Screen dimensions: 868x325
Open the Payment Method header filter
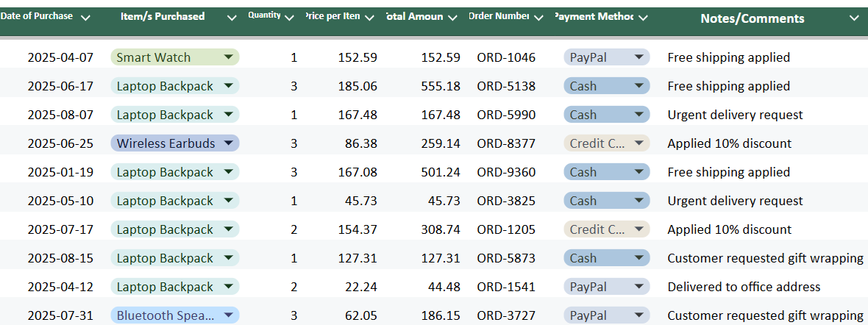643,18
